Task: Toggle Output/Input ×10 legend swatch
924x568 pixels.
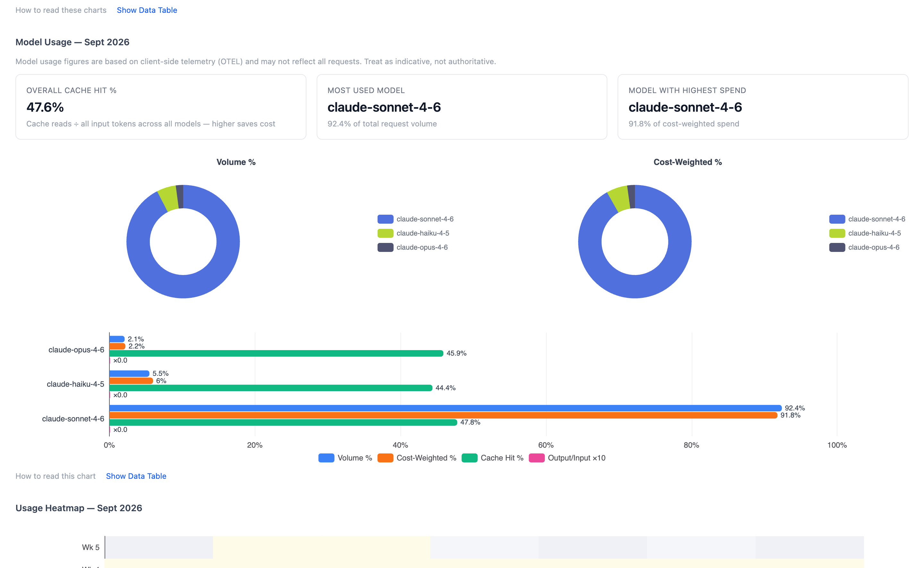Action: coord(536,458)
